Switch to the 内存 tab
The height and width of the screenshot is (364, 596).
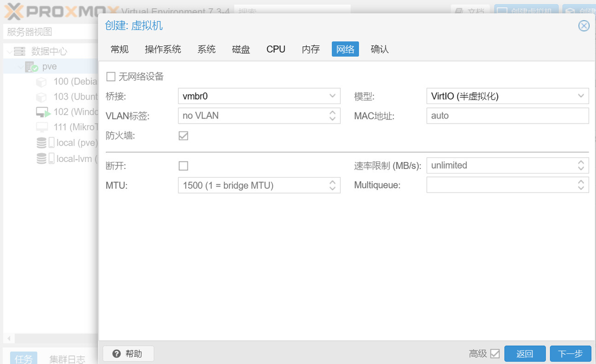tap(310, 49)
